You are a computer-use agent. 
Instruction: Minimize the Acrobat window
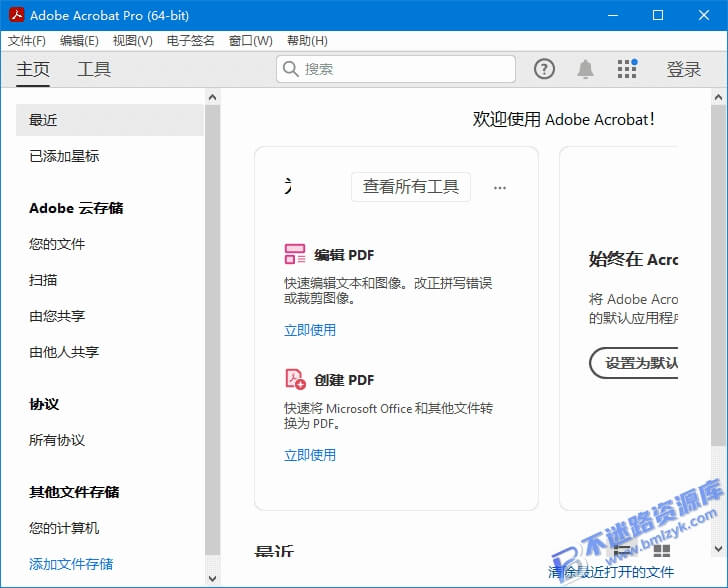click(613, 15)
